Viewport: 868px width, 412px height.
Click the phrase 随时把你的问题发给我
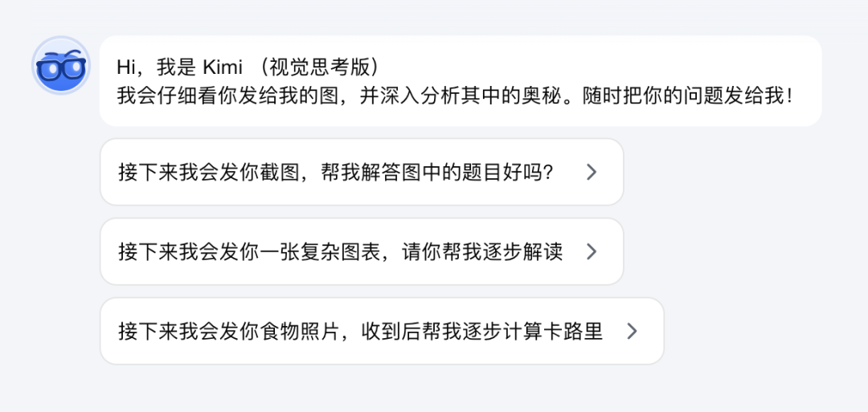[684, 97]
